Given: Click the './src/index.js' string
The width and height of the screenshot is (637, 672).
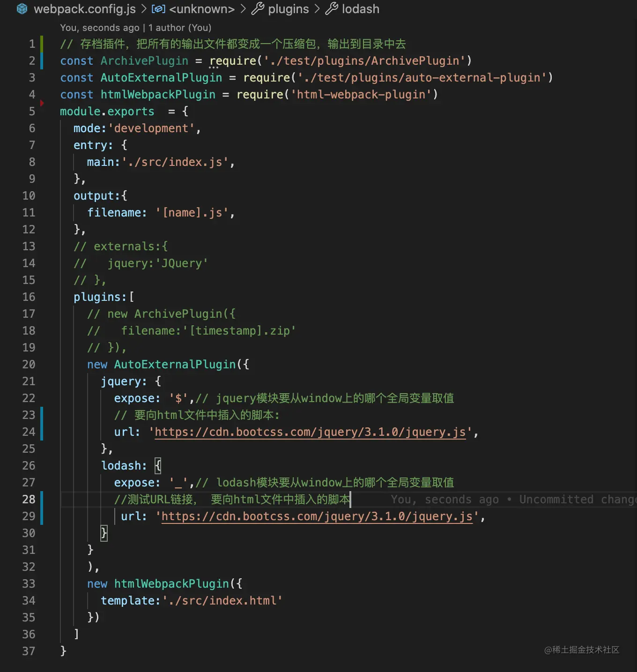Looking at the screenshot, I should coord(175,162).
